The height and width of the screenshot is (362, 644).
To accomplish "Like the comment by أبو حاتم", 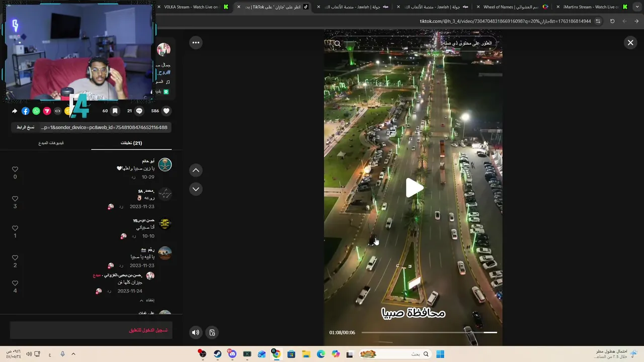I will point(15,169).
